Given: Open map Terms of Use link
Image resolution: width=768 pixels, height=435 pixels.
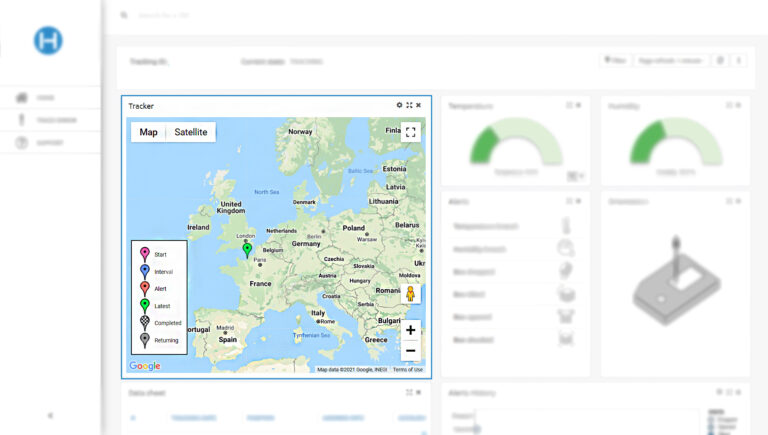Looking at the screenshot, I should tap(408, 370).
